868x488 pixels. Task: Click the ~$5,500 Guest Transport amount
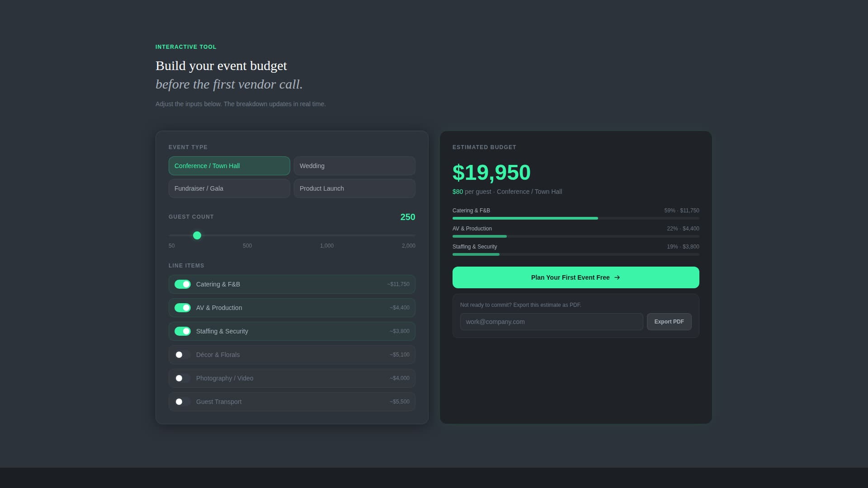(400, 402)
